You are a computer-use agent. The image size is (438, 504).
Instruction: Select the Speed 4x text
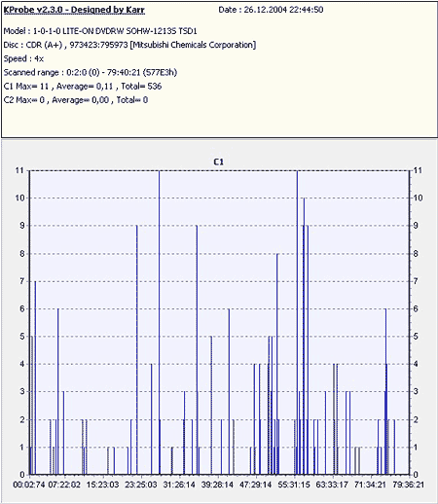23,58
